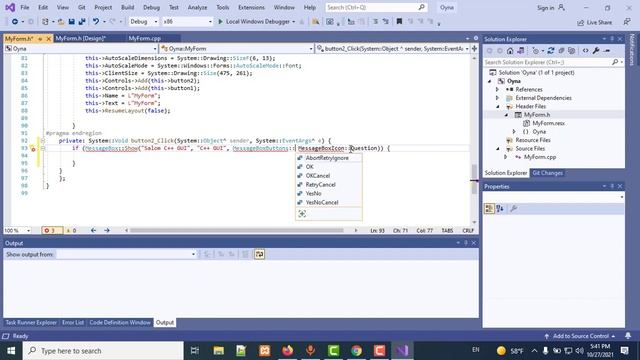Toggle bookmark icon in toolbar

click(399, 22)
